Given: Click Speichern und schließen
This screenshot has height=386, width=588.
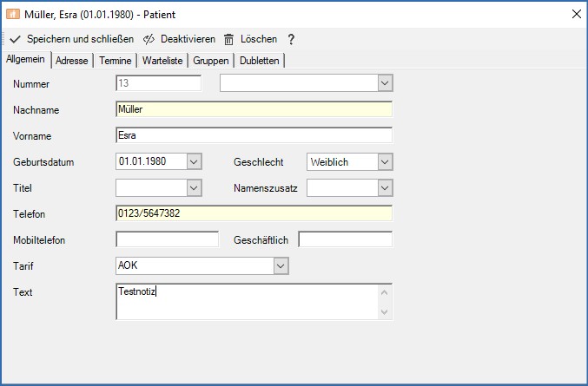Looking at the screenshot, I should coord(80,39).
